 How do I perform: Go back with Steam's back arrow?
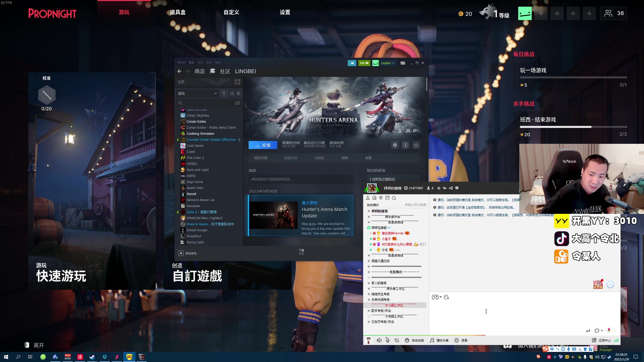tap(179, 71)
